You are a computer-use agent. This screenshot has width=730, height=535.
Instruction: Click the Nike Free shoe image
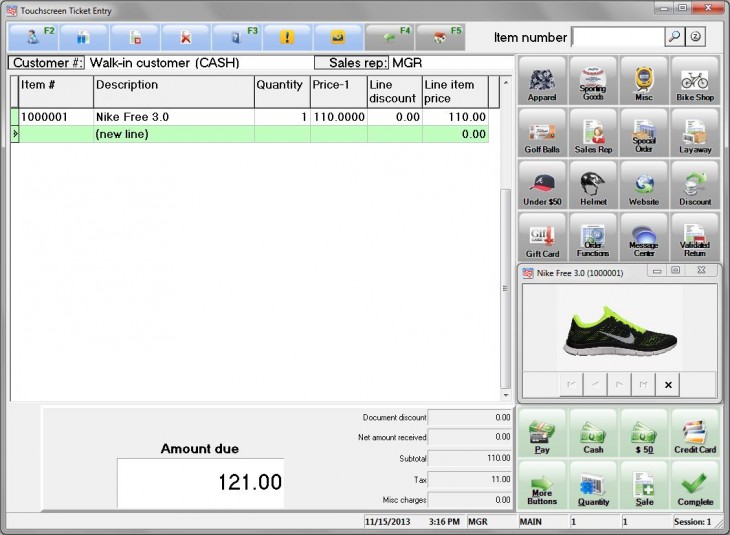pos(620,332)
